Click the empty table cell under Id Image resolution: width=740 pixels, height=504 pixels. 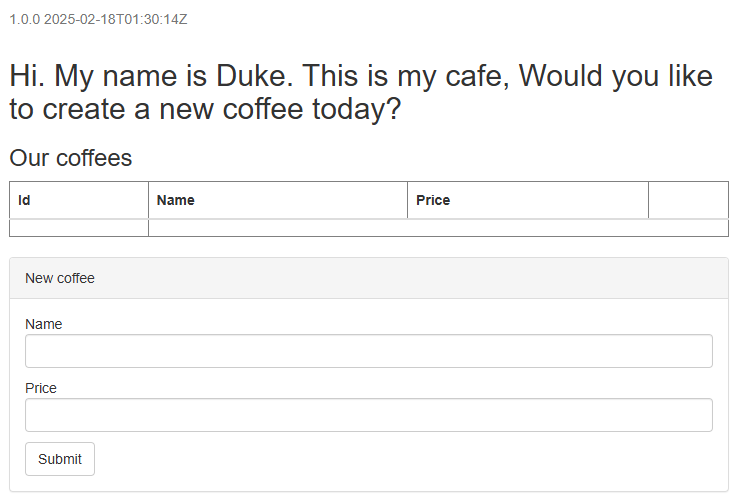pyautogui.click(x=79, y=228)
